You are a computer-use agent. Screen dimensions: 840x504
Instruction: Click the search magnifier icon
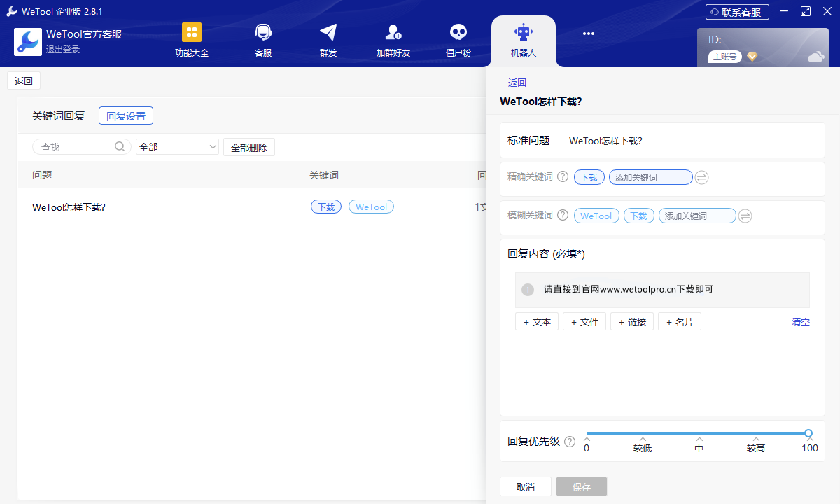pyautogui.click(x=120, y=146)
